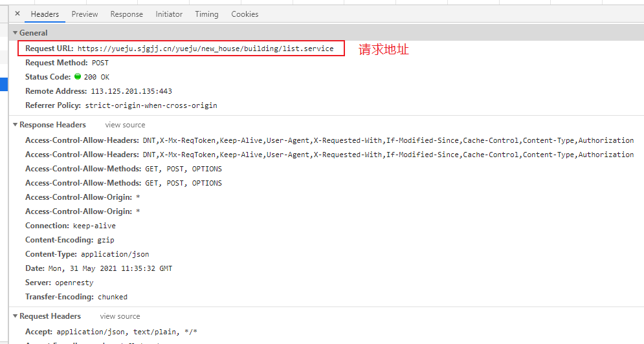The image size is (644, 344).
Task: Open the Response tab
Action: click(x=126, y=14)
